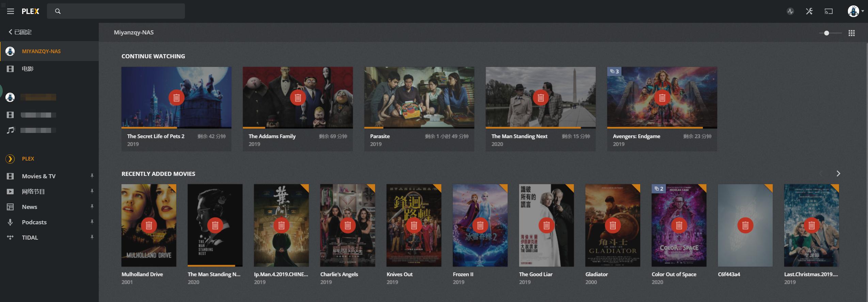Click the cast screen icon
Screen dimensions: 868x302
point(828,11)
